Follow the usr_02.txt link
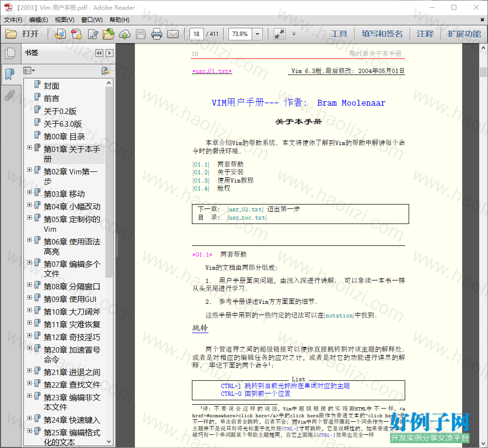488x448 pixels. point(245,209)
